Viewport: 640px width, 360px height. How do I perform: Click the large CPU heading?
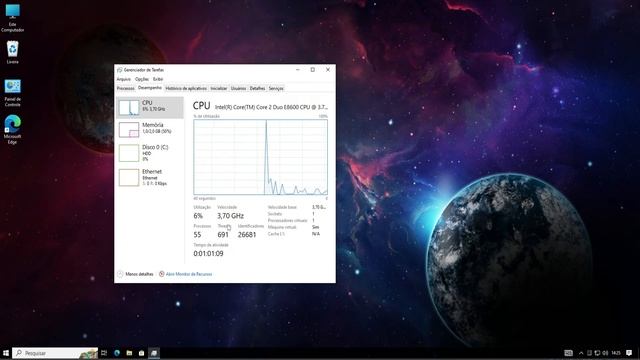[201, 106]
